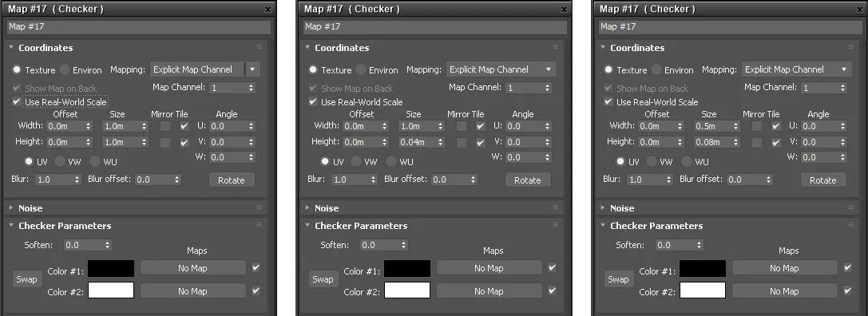
Task: Select Environ radio in left panel
Action: pyautogui.click(x=65, y=69)
